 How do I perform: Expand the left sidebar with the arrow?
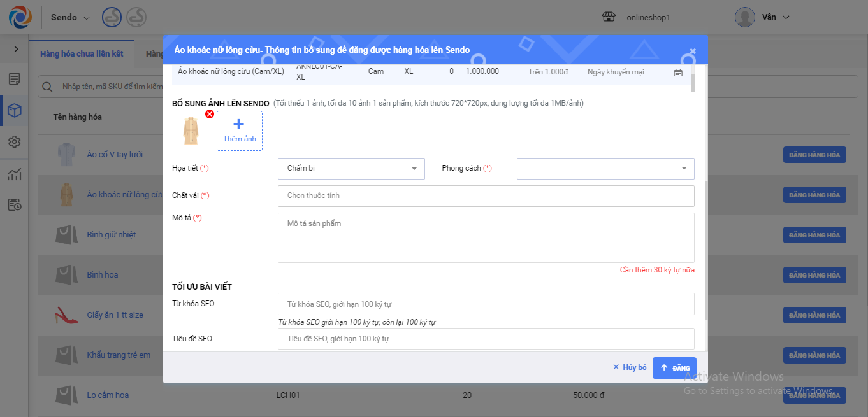pos(16,49)
